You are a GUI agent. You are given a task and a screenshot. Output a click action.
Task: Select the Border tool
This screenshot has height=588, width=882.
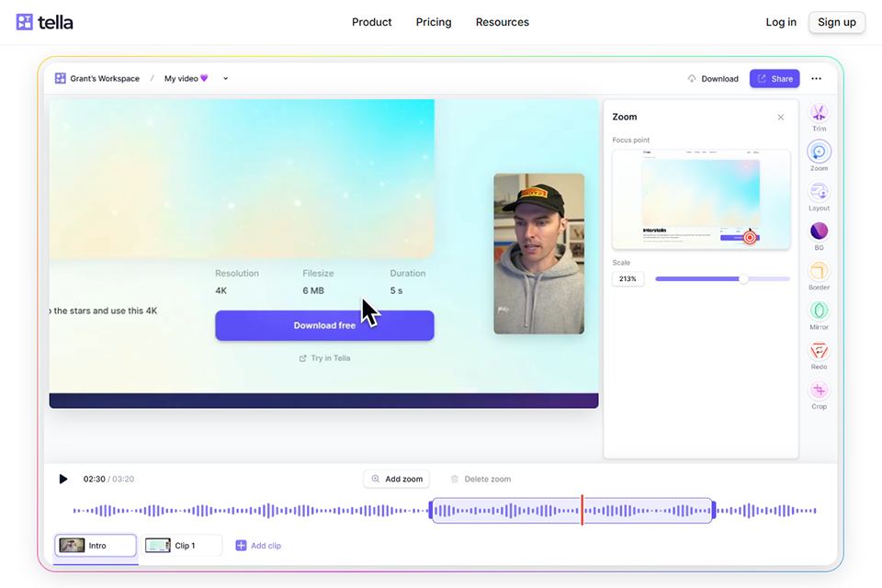tap(819, 271)
